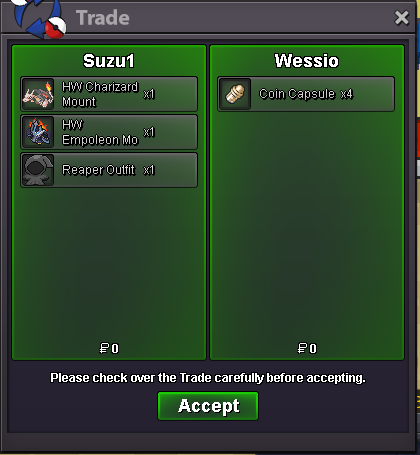The height and width of the screenshot is (455, 420).
Task: Click the Trade title text
Action: [103, 18]
